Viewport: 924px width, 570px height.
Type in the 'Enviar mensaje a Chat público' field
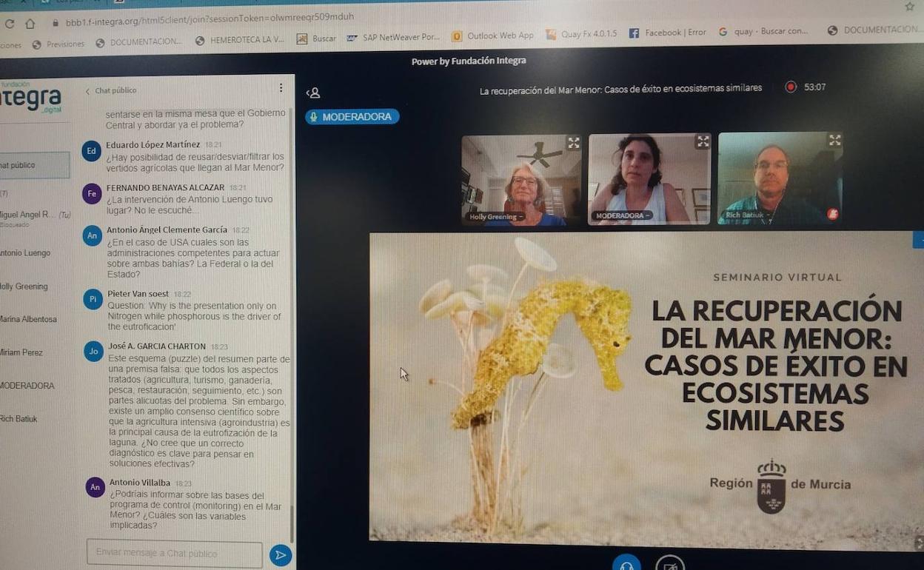(x=175, y=554)
